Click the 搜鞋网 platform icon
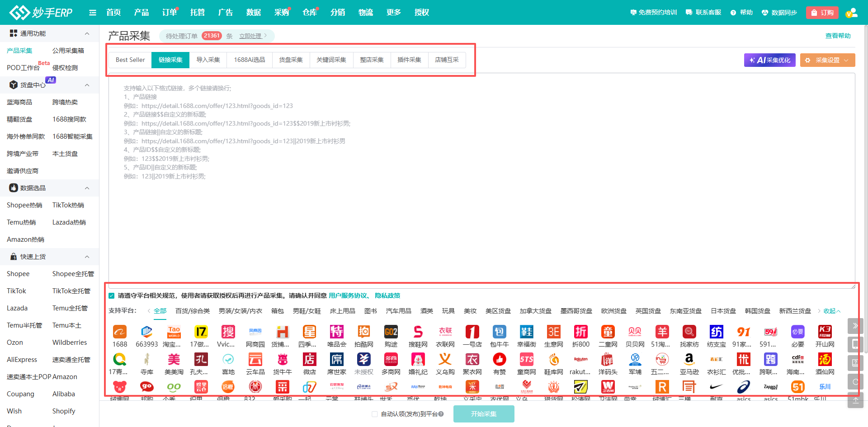 click(x=418, y=333)
